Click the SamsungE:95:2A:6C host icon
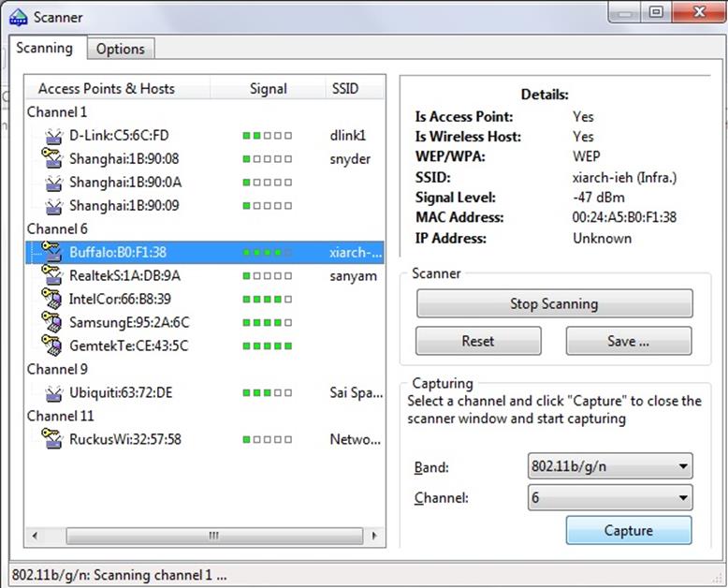This screenshot has height=588, width=728. (52, 322)
